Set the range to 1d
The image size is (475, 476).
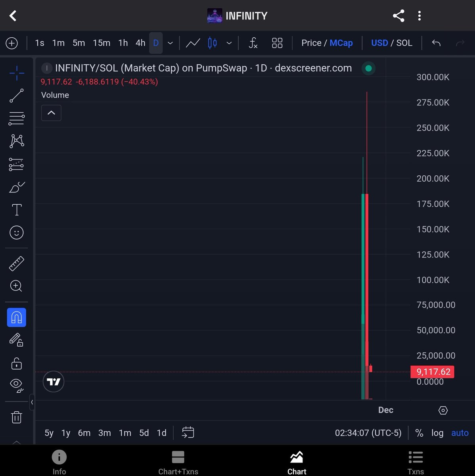161,433
